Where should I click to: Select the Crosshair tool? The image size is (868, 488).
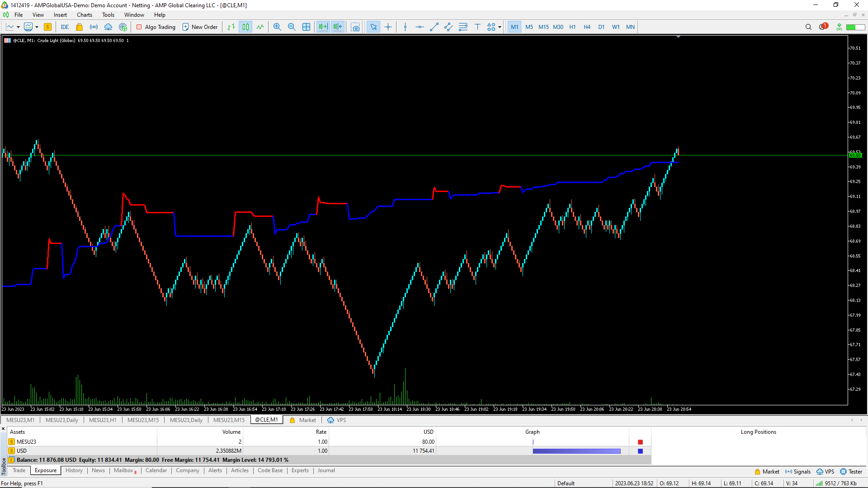(388, 27)
